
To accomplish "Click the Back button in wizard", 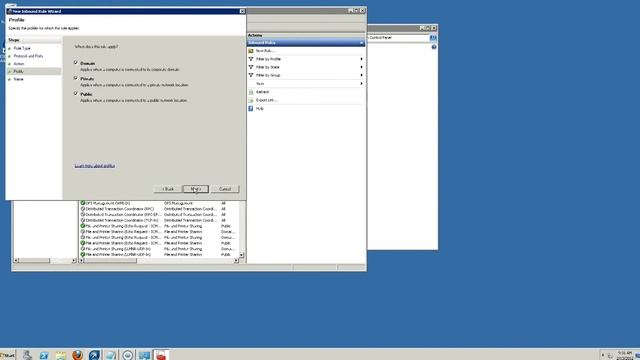I will 168,189.
